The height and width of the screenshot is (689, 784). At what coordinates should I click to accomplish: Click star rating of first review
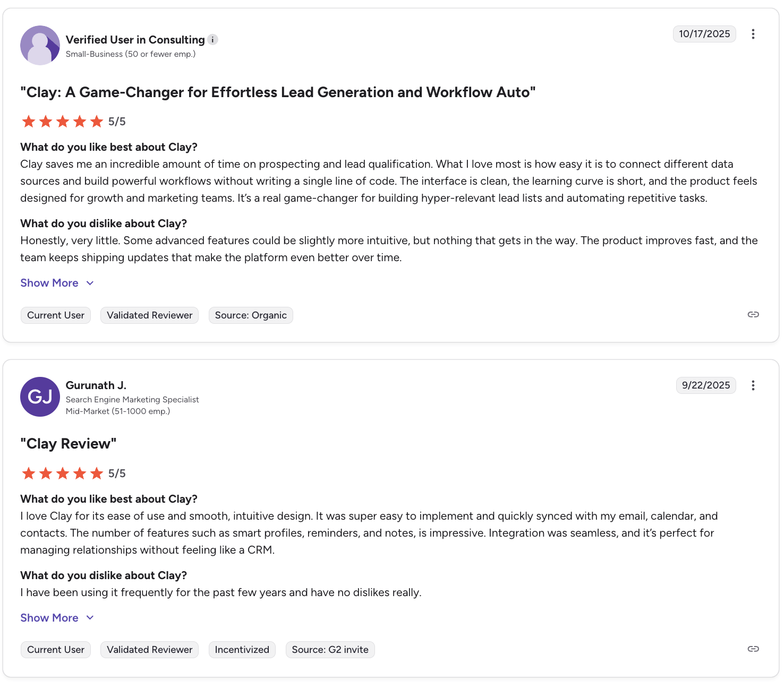tap(62, 122)
